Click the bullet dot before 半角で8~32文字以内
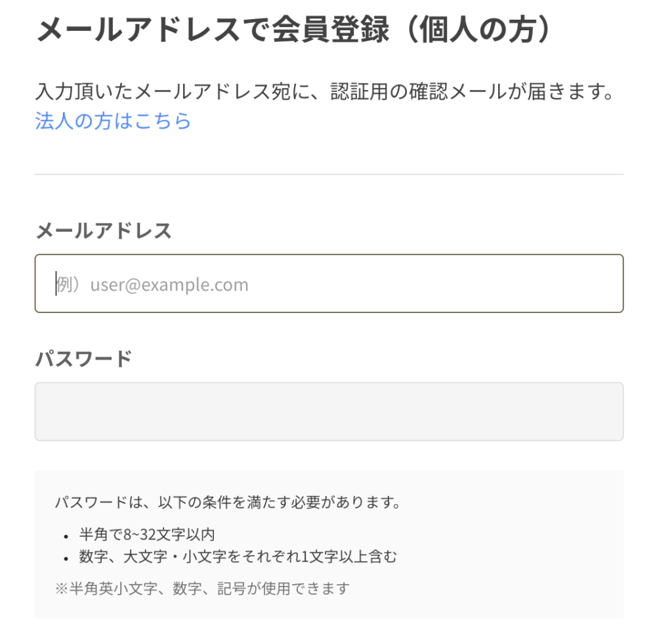The height and width of the screenshot is (626, 672). tap(66, 536)
